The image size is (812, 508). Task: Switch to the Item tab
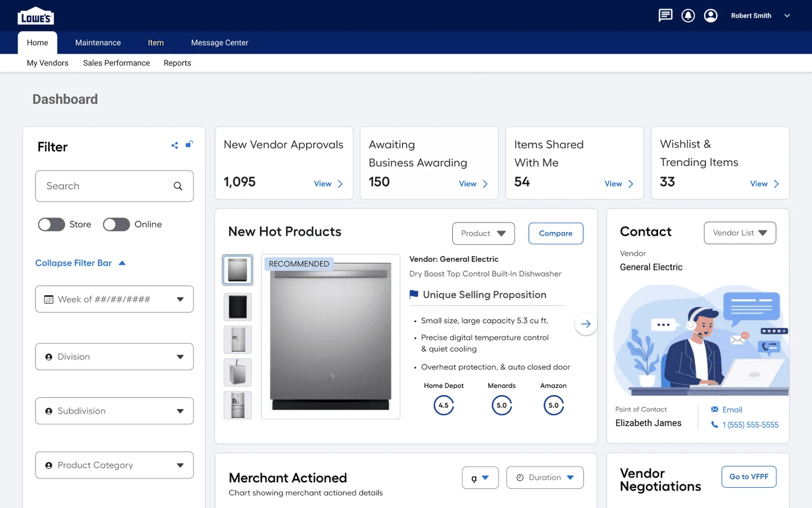pyautogui.click(x=156, y=43)
